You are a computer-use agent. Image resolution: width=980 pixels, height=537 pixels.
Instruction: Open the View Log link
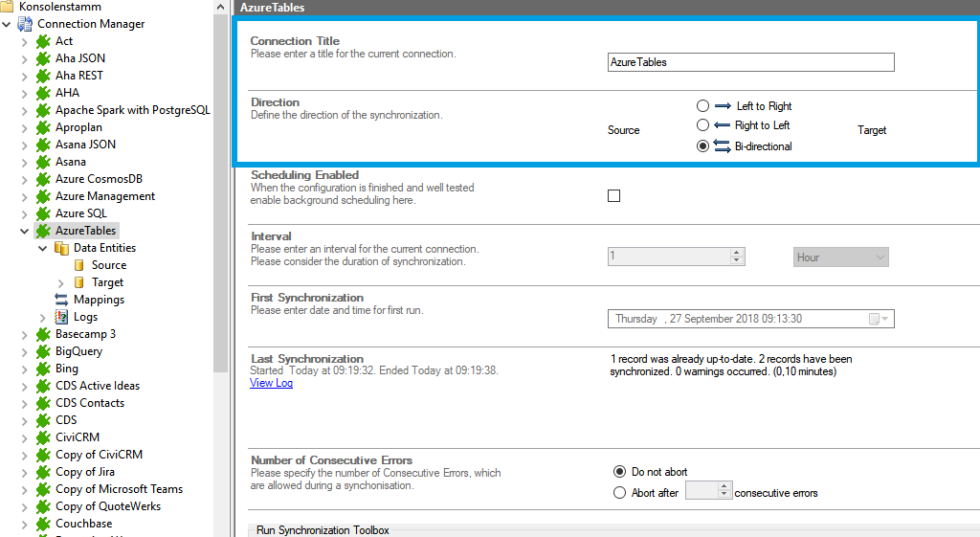pos(271,383)
